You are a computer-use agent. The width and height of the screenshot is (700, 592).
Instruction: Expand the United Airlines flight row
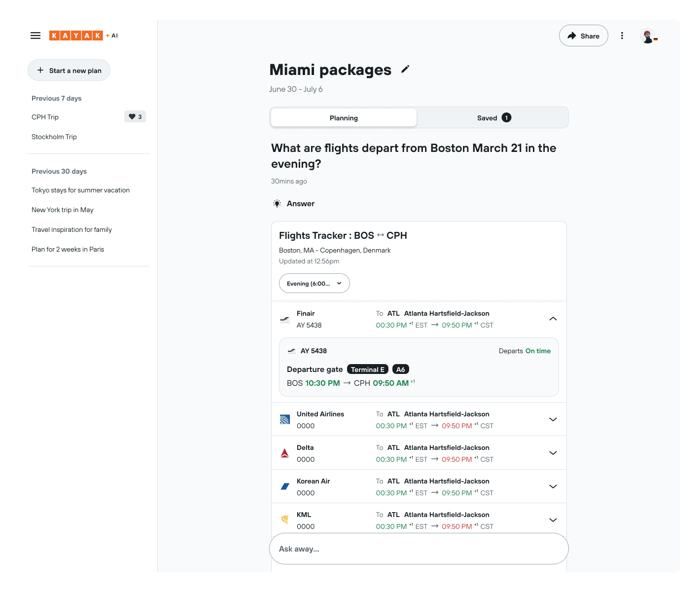coord(553,419)
